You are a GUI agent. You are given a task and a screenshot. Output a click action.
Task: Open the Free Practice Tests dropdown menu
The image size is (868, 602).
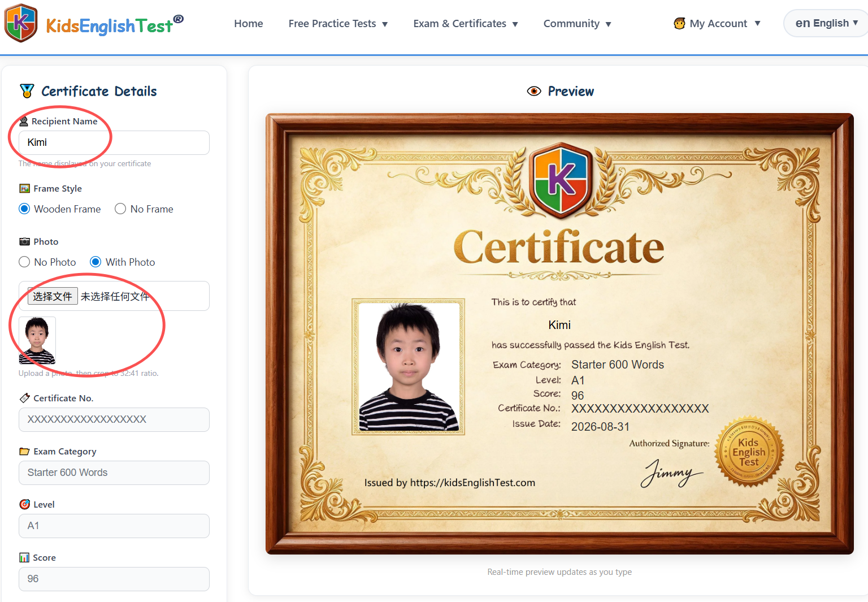point(338,23)
